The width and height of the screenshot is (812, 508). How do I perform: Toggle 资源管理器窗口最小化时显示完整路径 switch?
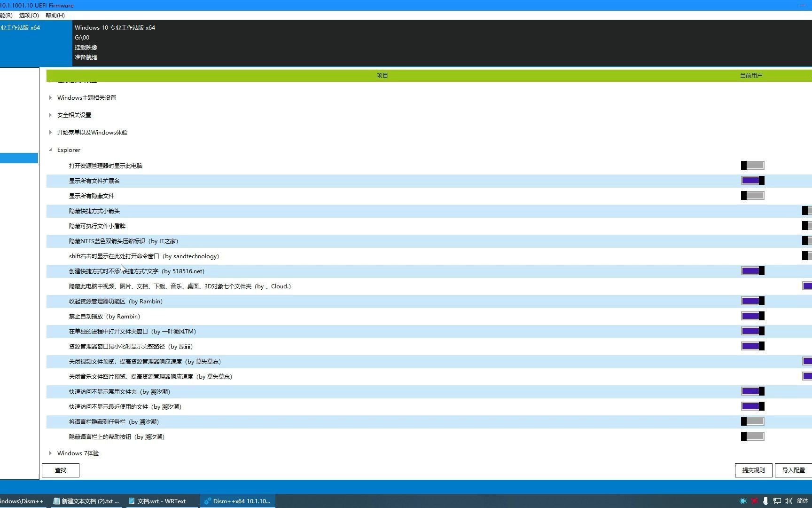tap(753, 346)
